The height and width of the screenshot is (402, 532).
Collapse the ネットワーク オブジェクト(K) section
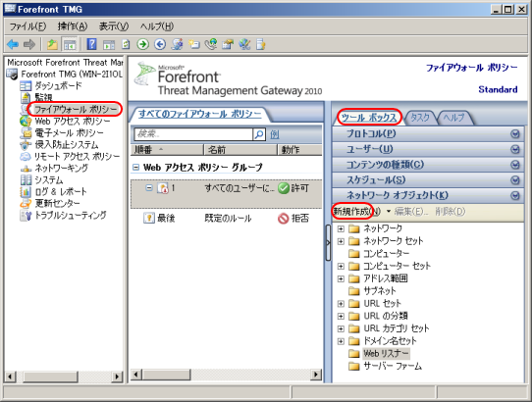[x=429, y=195]
